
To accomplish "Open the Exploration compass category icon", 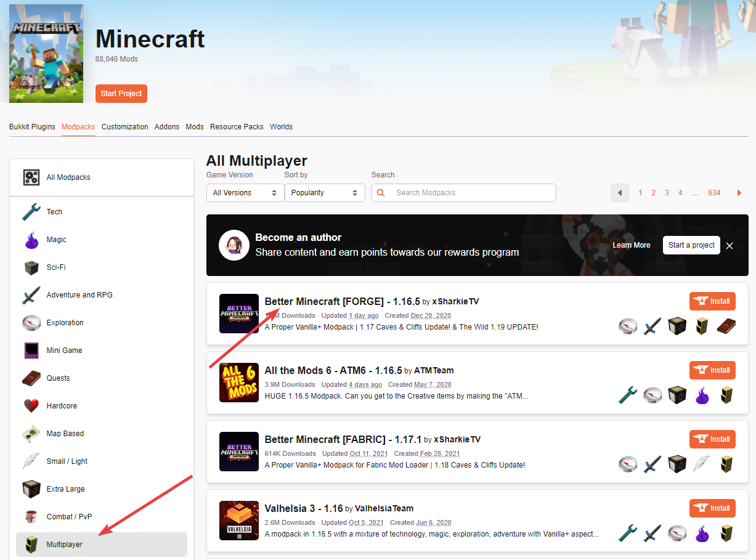I will click(31, 323).
